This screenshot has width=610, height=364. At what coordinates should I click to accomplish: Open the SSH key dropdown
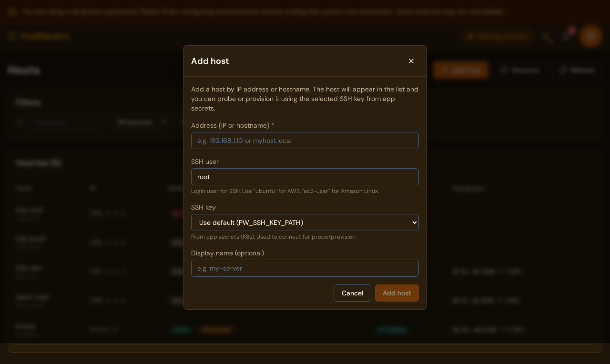coord(305,222)
